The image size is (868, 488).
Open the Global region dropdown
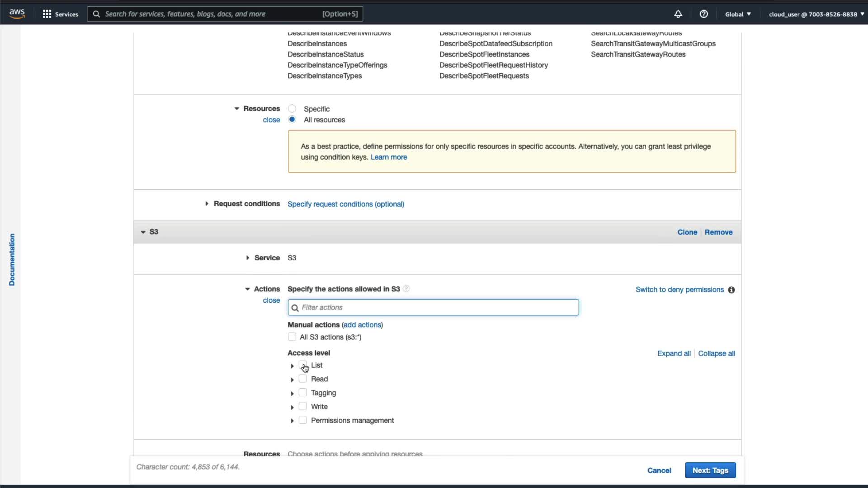pos(738,14)
